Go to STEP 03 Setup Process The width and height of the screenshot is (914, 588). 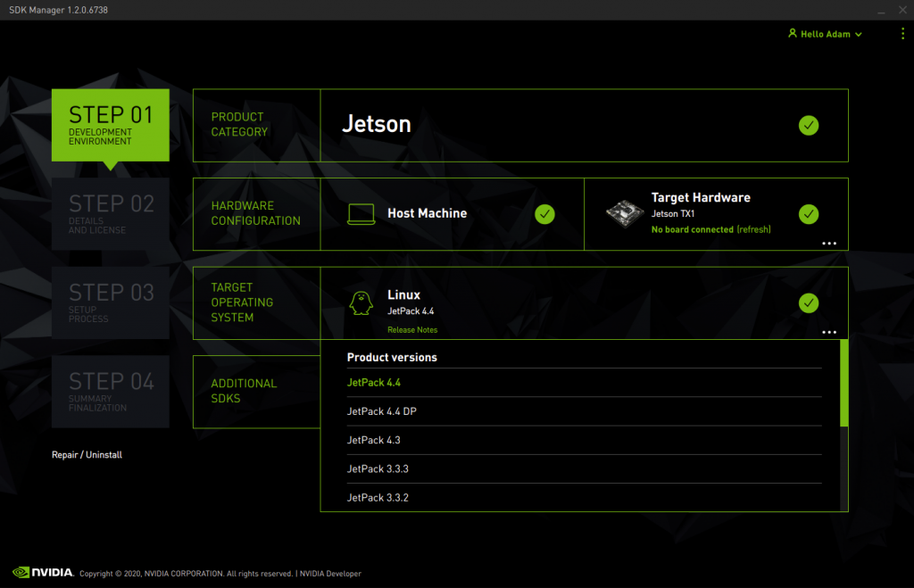(x=110, y=303)
